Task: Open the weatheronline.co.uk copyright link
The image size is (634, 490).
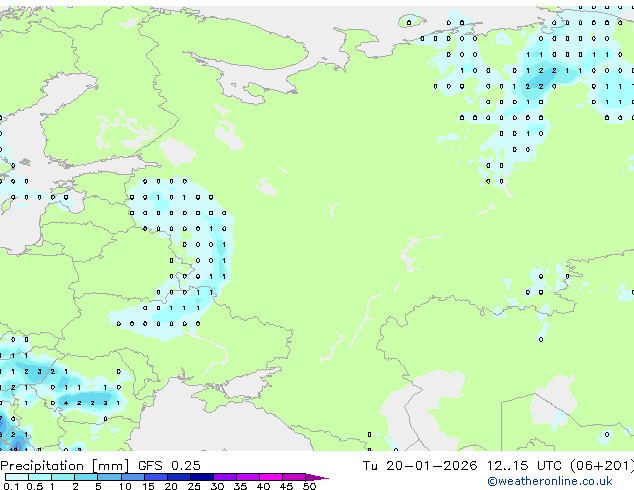Action: coord(550,481)
